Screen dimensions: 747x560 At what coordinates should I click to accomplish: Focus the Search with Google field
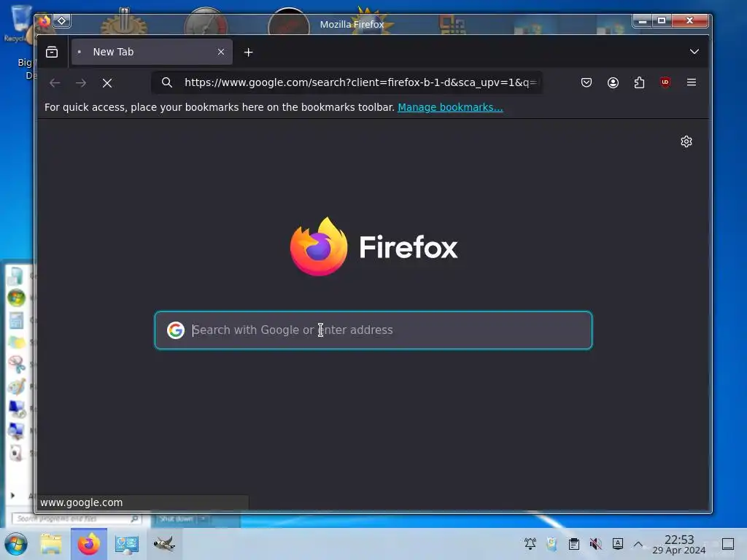[373, 330]
